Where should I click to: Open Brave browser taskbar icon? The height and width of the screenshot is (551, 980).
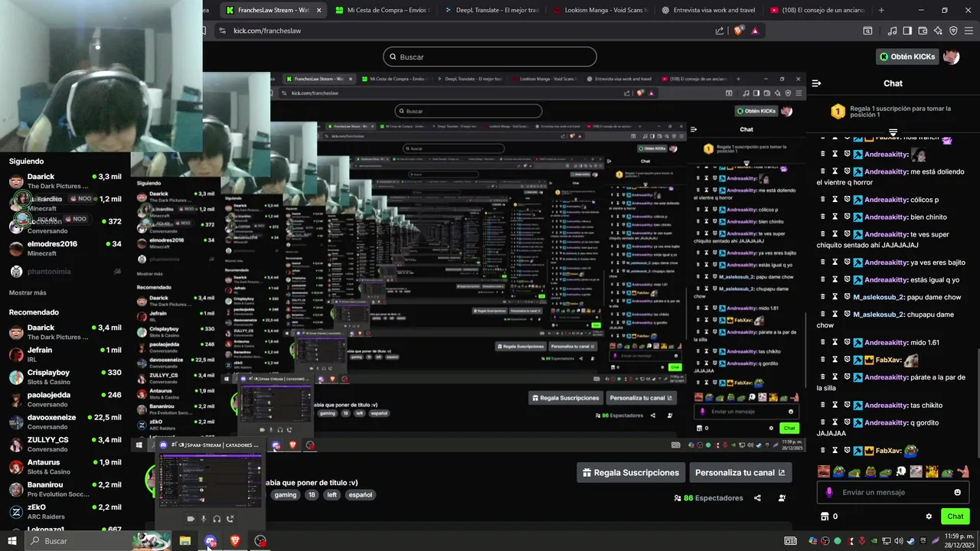tap(235, 541)
